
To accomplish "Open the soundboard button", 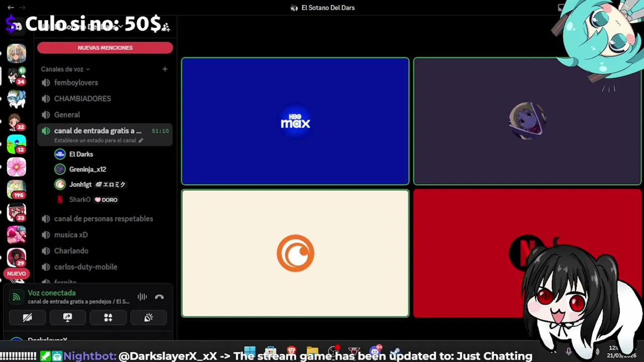I will pos(148,318).
